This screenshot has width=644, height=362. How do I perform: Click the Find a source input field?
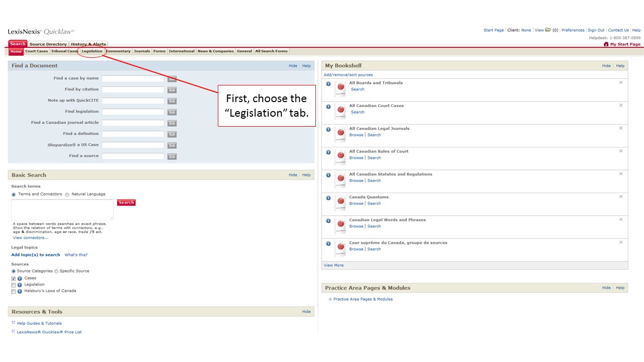133,156
